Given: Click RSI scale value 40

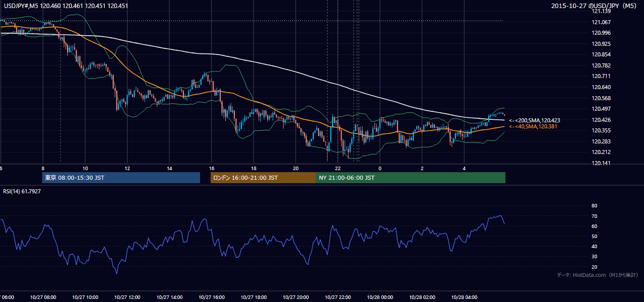Looking at the screenshot, I should [594, 246].
